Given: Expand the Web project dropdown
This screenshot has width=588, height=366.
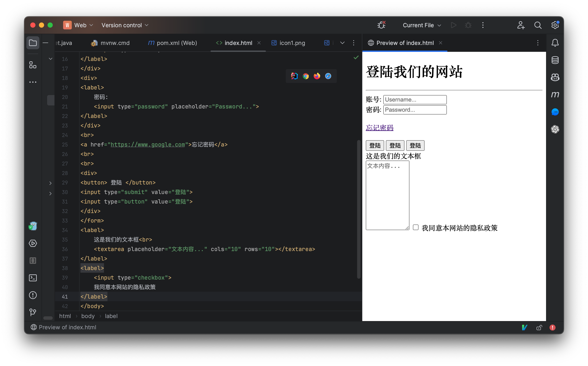Looking at the screenshot, I should tap(78, 25).
